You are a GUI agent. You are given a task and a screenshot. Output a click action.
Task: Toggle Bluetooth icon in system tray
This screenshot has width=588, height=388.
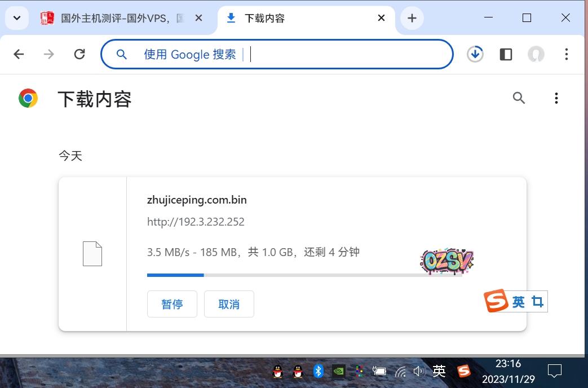tap(318, 371)
